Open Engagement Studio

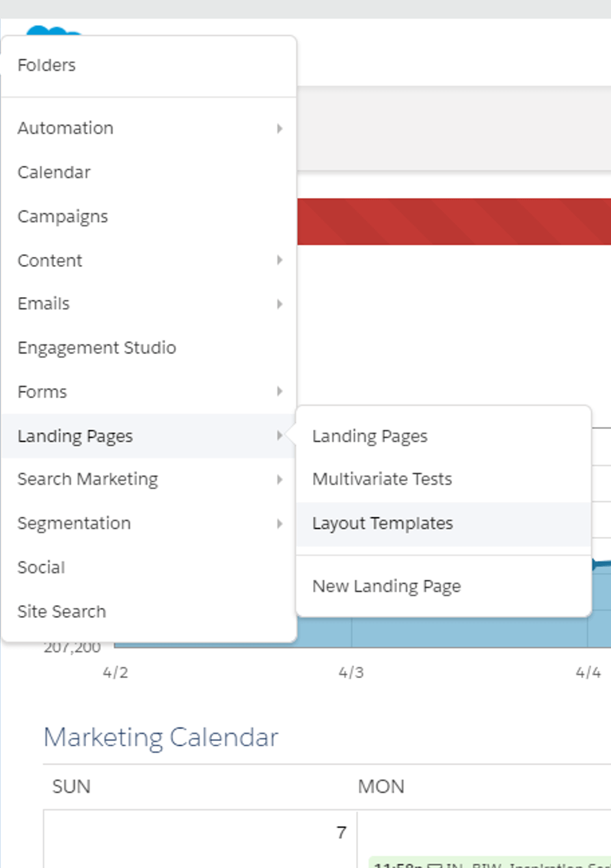(97, 348)
